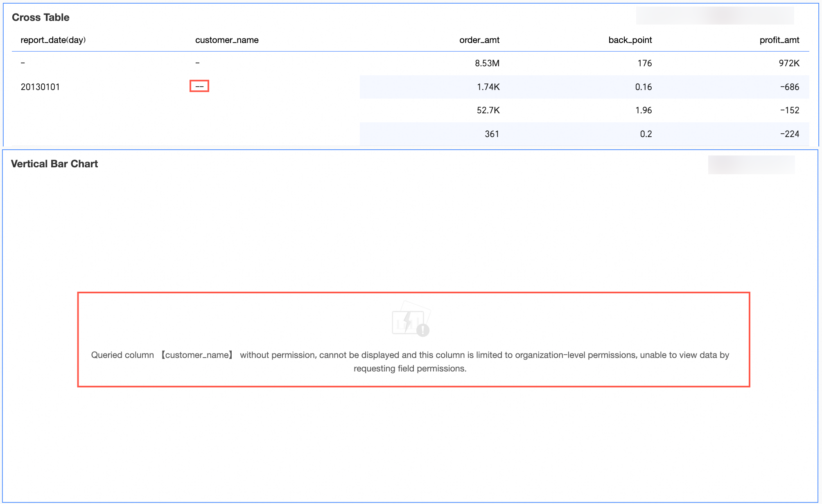
Task: Click the report_date(day) column header
Action: pos(53,40)
